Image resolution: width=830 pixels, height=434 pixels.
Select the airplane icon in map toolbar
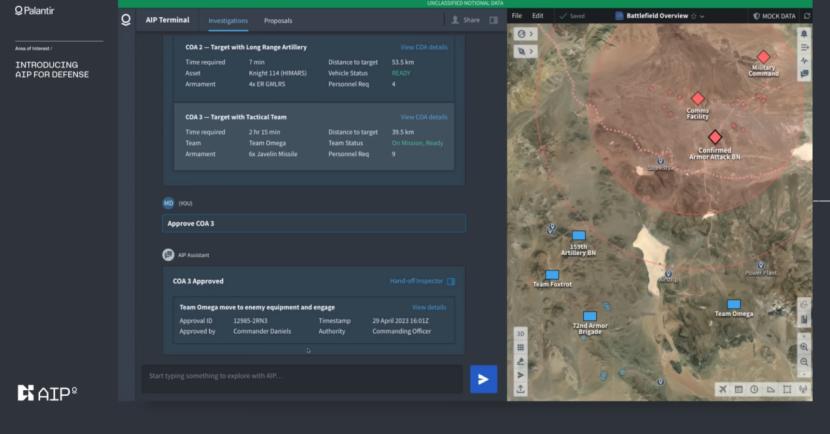point(723,389)
